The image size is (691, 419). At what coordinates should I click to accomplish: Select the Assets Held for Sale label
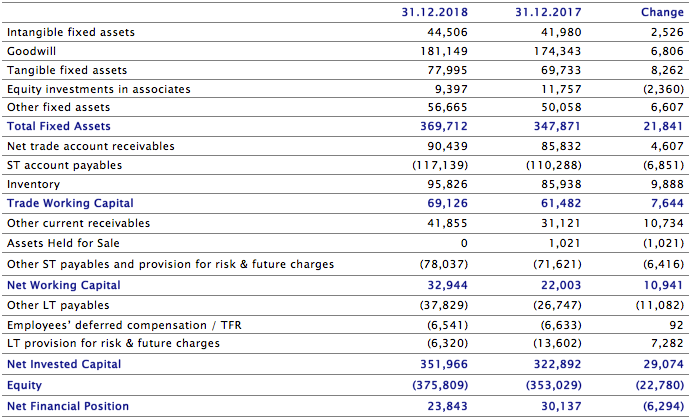[63, 243]
